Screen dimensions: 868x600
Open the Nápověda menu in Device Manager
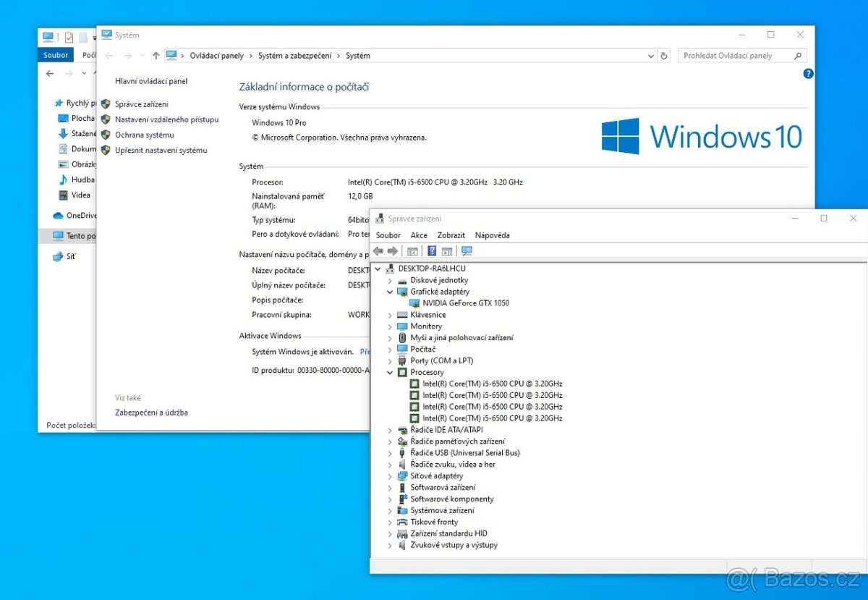[492, 235]
